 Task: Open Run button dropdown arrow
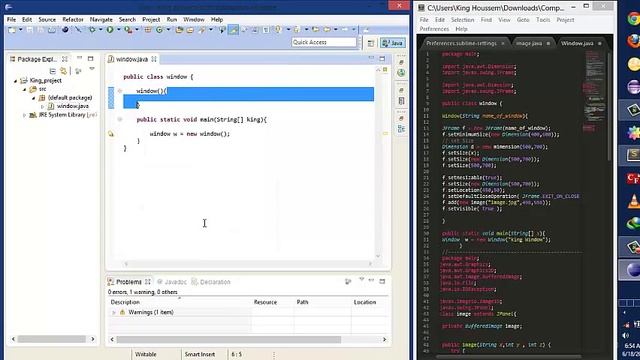118,29
